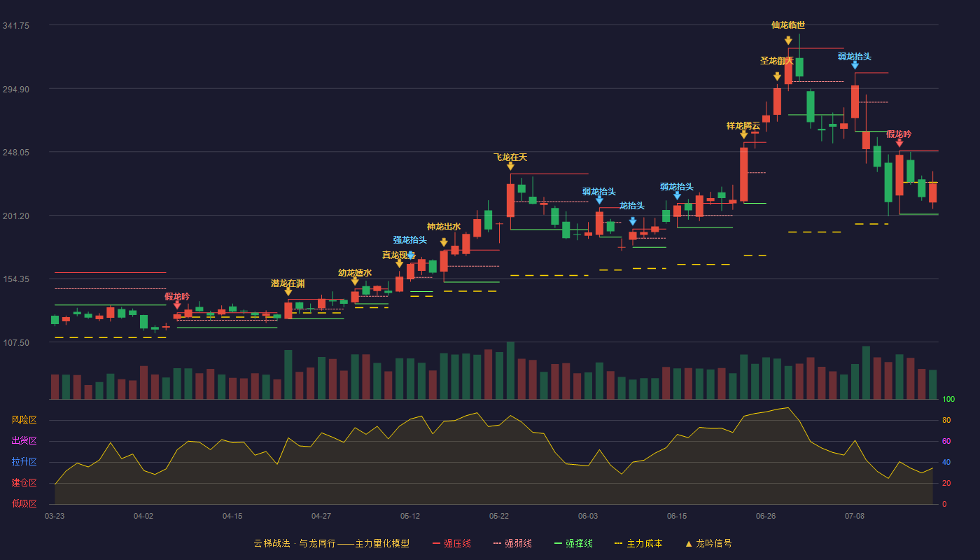Click the 154.35 price axis label
The width and height of the screenshot is (980, 560).
point(15,279)
